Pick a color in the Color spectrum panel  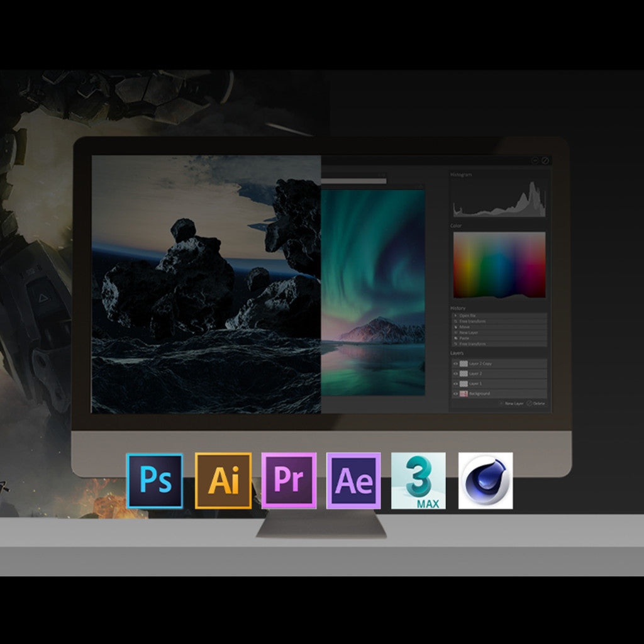[499, 265]
